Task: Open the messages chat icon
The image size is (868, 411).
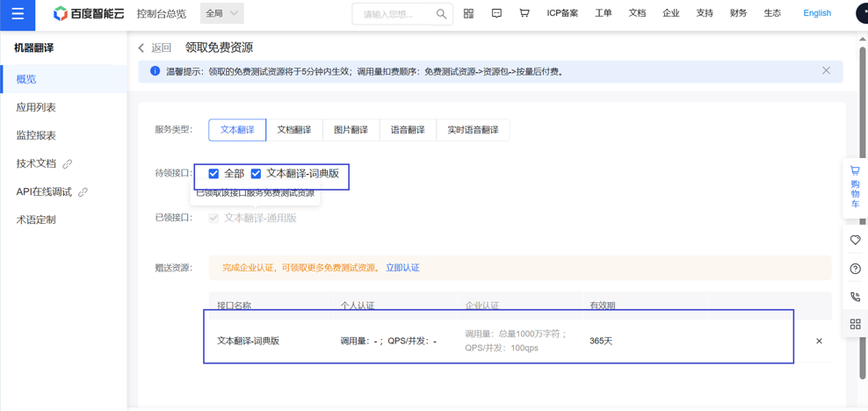Action: [x=496, y=13]
